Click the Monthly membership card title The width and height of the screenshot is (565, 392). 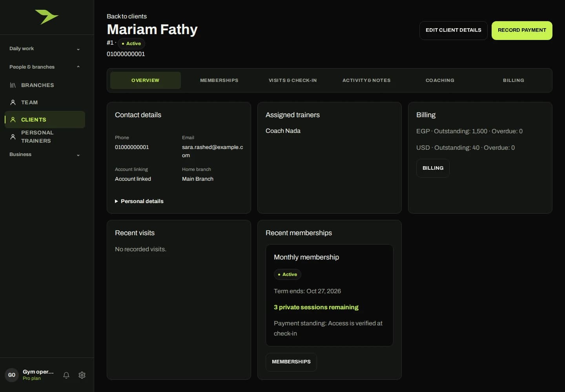pos(306,257)
